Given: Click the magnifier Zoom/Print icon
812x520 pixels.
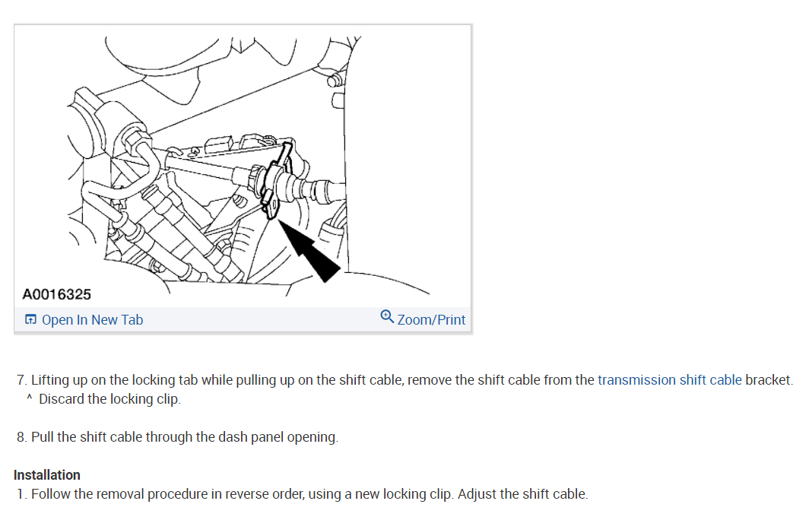Looking at the screenshot, I should tap(387, 316).
